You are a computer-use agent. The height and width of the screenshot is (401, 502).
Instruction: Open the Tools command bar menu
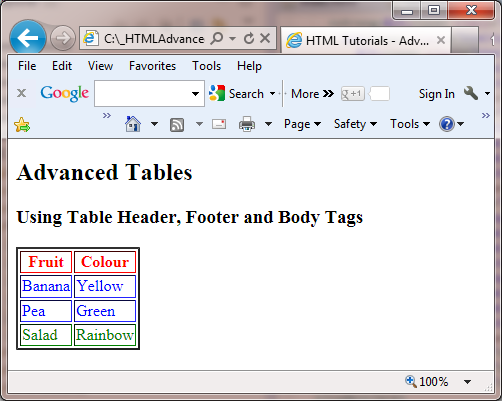click(x=410, y=124)
